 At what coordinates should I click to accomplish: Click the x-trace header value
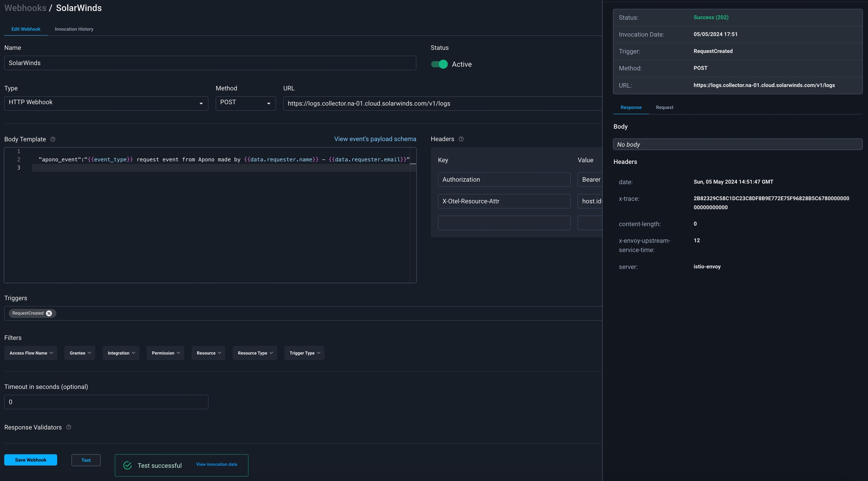pos(771,203)
